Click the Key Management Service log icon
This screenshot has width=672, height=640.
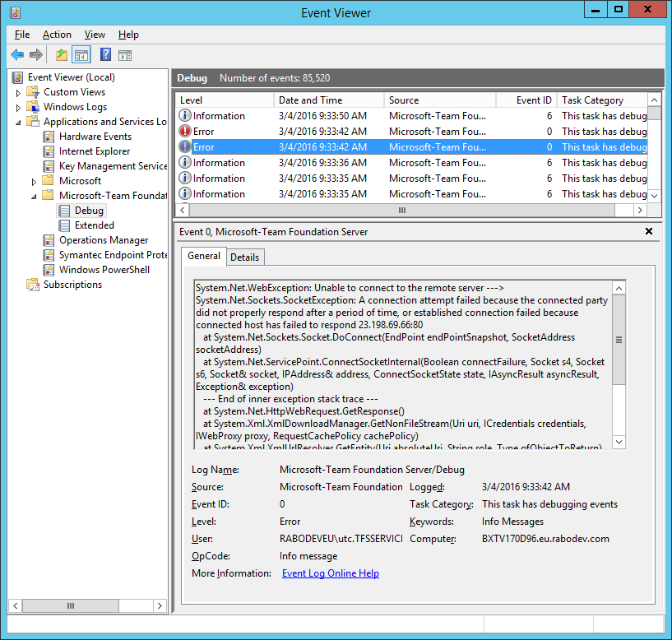coord(49,166)
